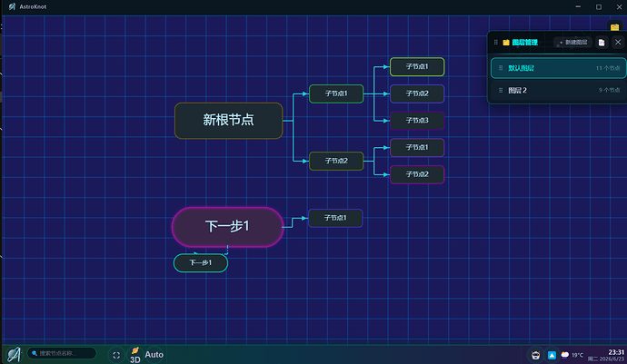Select the large purple 下一步1 node
The width and height of the screenshot is (627, 364).
pyautogui.click(x=227, y=227)
